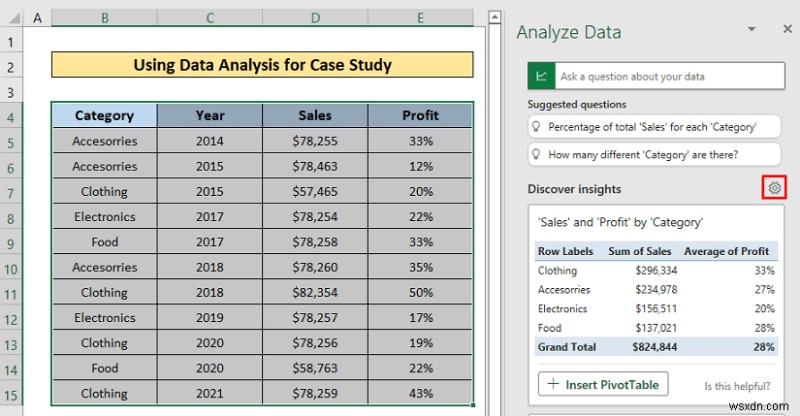Click lightbulb icon beside Percentage of total 'Sales'
This screenshot has width=800, height=416.
[x=539, y=127]
